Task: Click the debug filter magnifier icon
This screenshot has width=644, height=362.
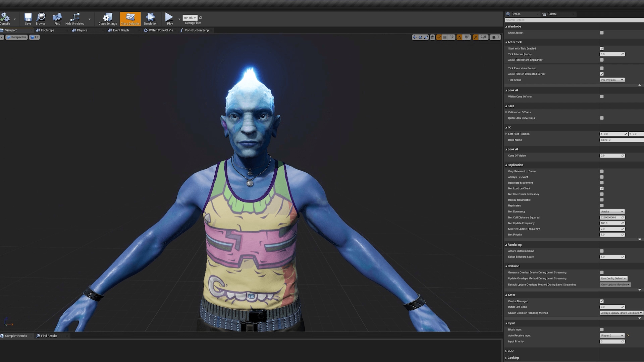Action: (x=201, y=18)
